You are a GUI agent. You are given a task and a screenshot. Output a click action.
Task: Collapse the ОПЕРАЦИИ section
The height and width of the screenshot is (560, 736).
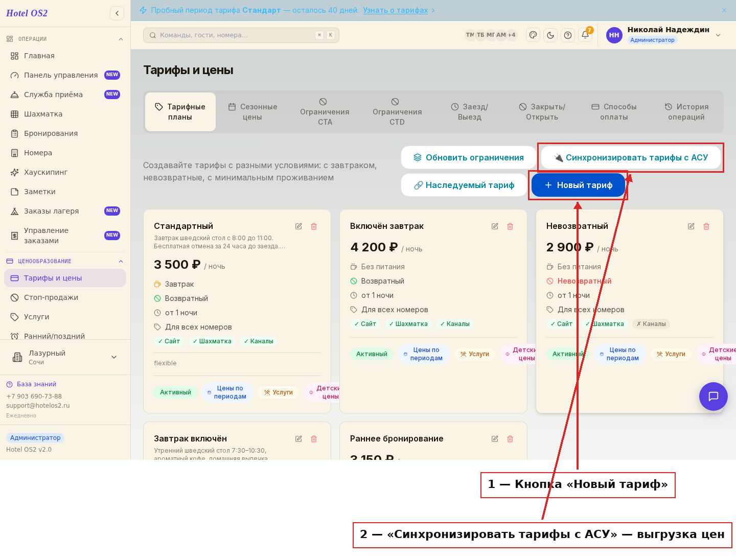[x=65, y=39]
